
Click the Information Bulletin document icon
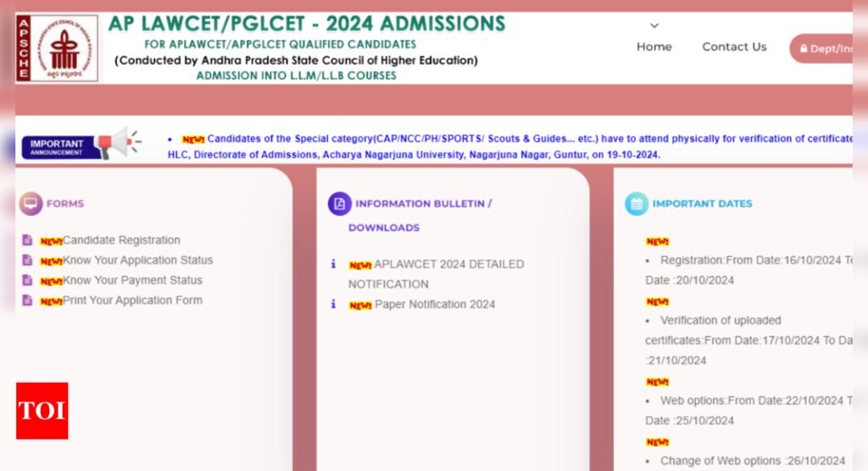(339, 203)
